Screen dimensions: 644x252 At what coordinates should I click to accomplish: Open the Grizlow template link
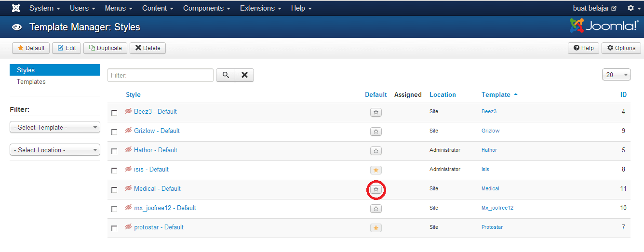tap(491, 131)
